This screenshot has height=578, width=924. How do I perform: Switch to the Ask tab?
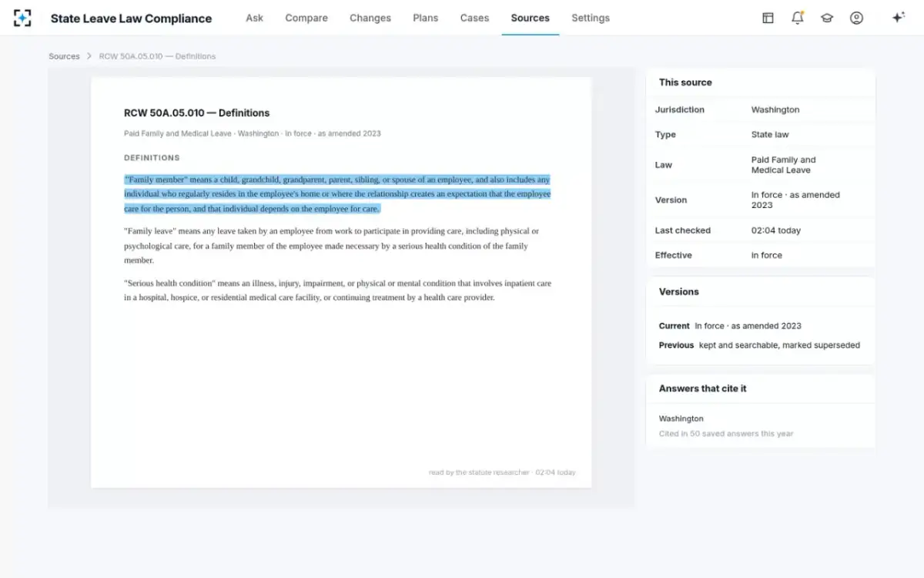pos(254,18)
